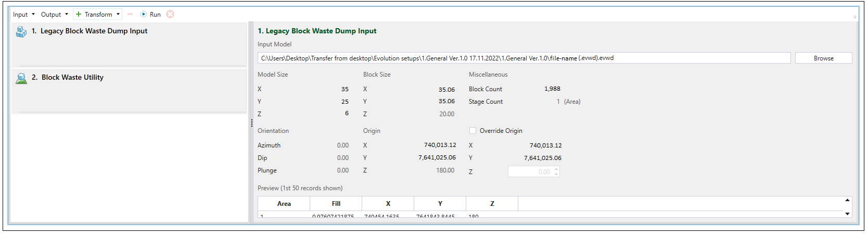This screenshot has height=234, width=868.
Task: Click the Input Model file path field
Action: pyautogui.click(x=524, y=58)
